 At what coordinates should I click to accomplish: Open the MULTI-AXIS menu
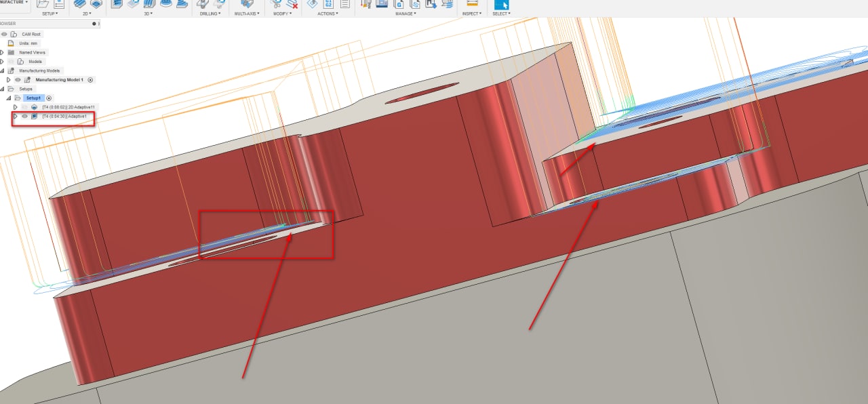(248, 14)
